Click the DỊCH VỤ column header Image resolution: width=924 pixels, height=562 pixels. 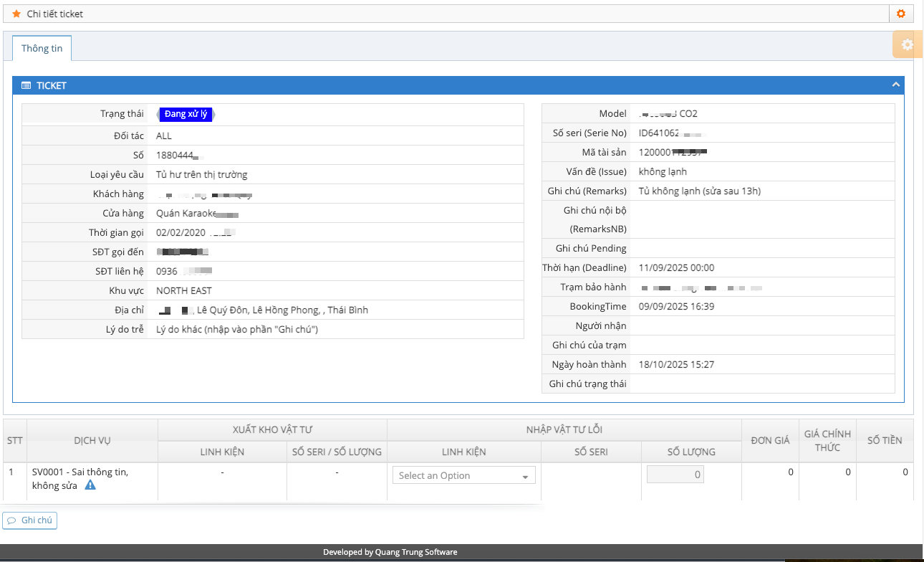pos(92,441)
